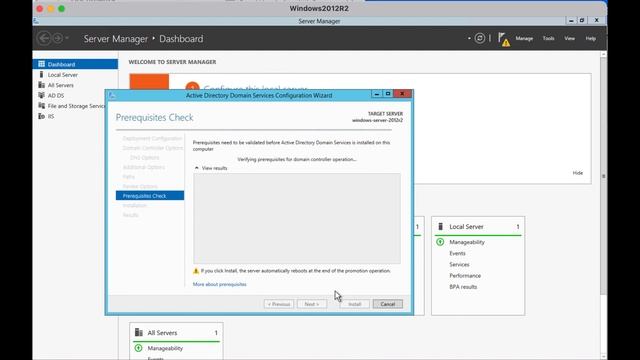Click the Hide link in welcome tile
The image size is (640, 360).
pos(578,173)
